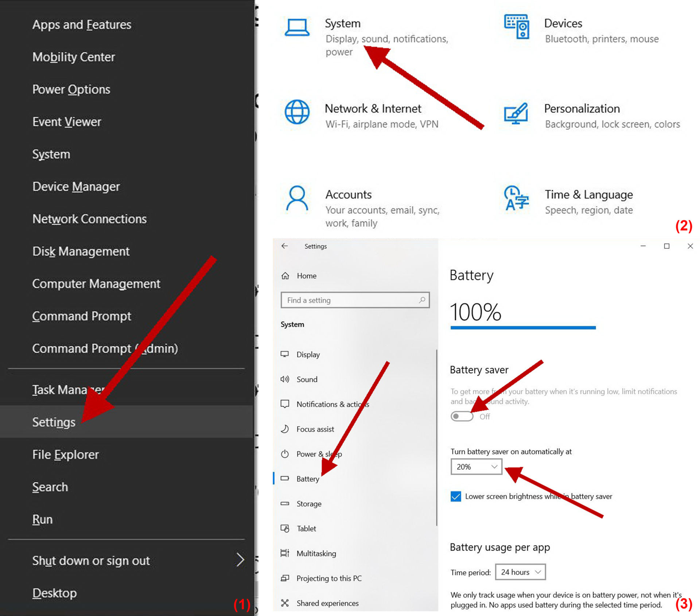Screen dimensions: 700x616
Task: Uncheck Lower screen brightness while in battery saver
Action: click(456, 496)
